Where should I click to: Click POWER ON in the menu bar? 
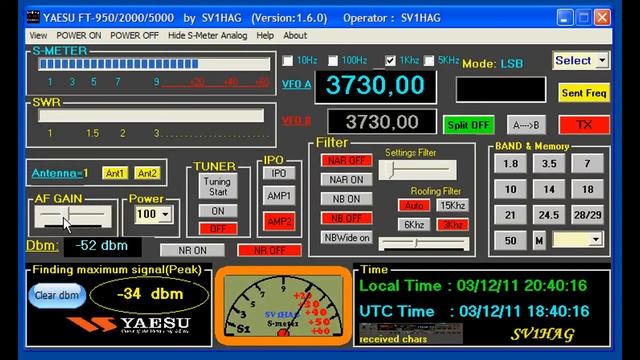(79, 36)
